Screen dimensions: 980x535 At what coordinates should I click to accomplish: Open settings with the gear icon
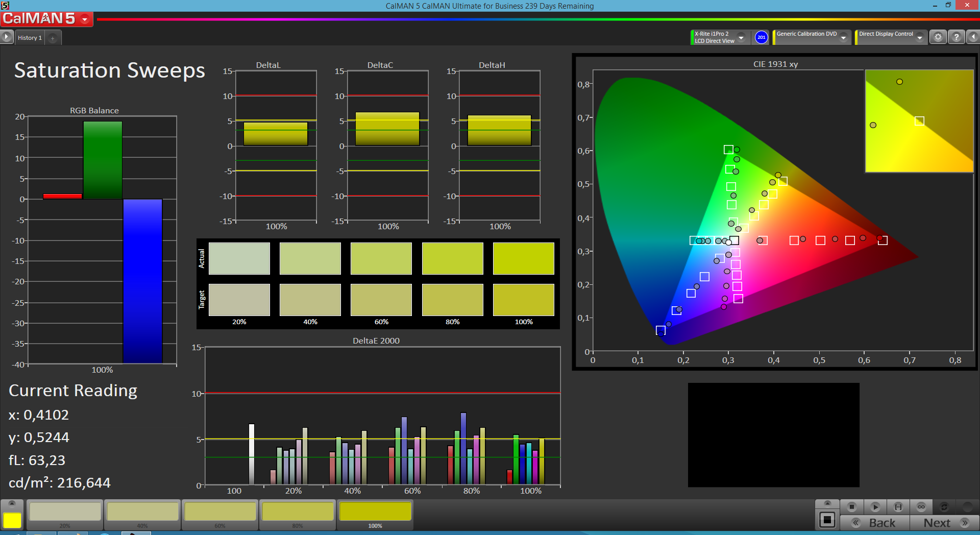[x=938, y=37]
